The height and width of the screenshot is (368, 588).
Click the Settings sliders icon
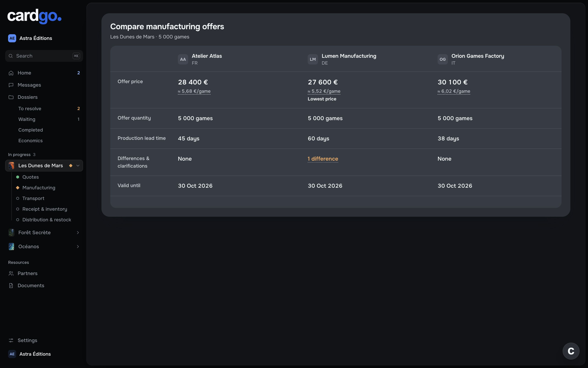(11, 341)
